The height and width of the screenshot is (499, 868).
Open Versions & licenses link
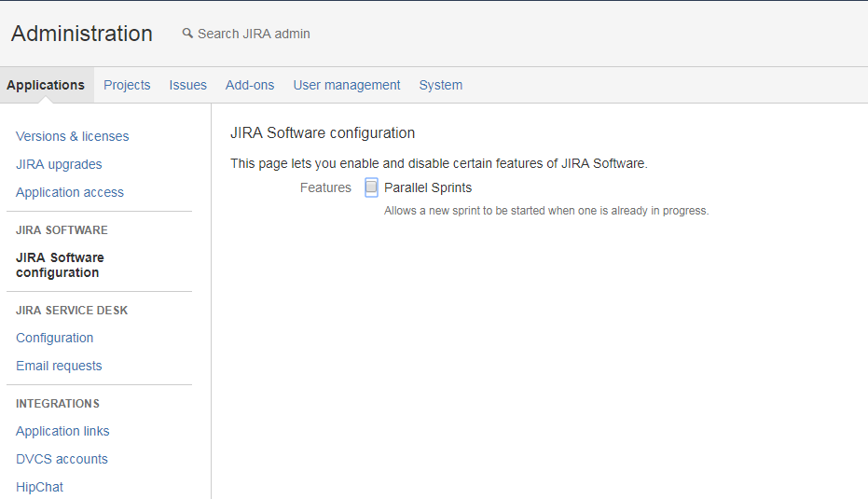click(x=72, y=136)
